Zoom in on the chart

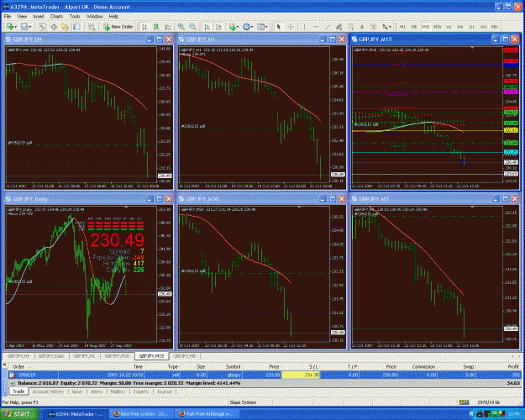[x=181, y=27]
